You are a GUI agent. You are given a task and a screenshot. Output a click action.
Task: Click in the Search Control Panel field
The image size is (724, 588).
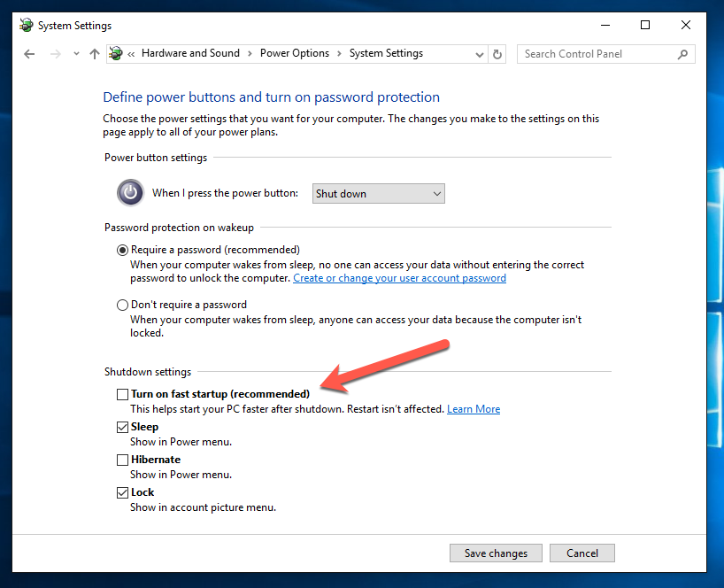[x=597, y=54]
